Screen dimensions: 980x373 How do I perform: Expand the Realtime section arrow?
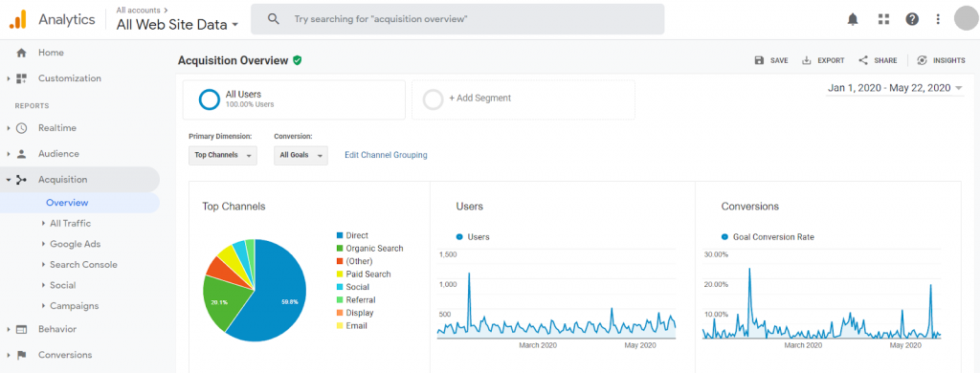pyautogui.click(x=9, y=128)
